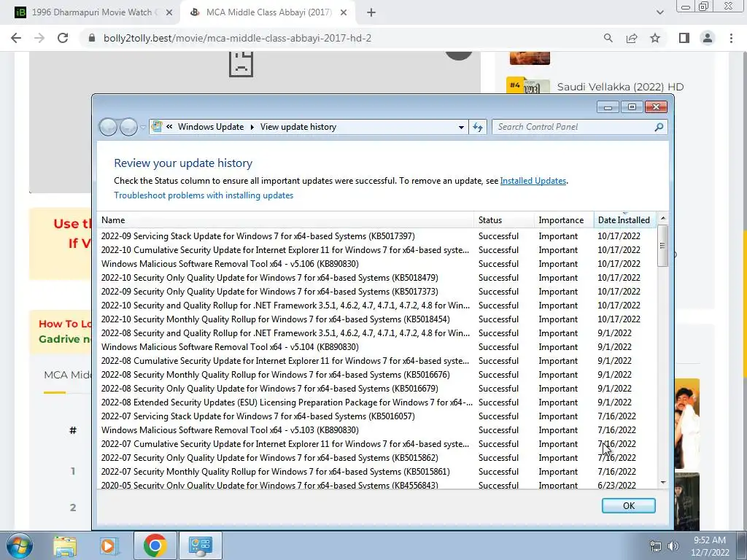This screenshot has height=560, width=747.
Task: Click the View update history breadcrumb
Action: coord(298,127)
